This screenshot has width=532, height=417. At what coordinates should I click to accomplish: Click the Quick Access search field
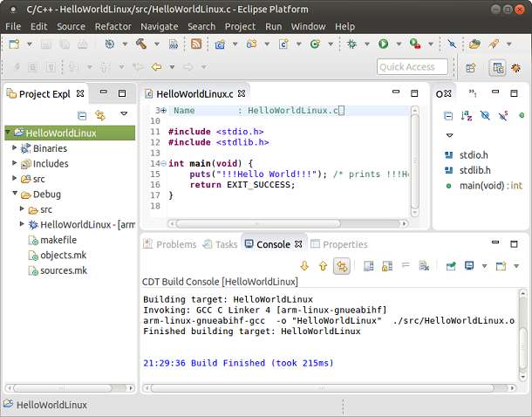(x=412, y=67)
